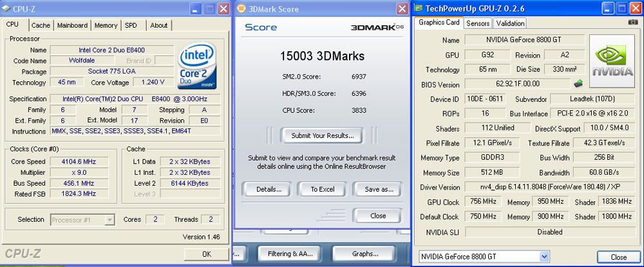Click OK in CPU-Z
Screen dimensions: 644x267
207,254
